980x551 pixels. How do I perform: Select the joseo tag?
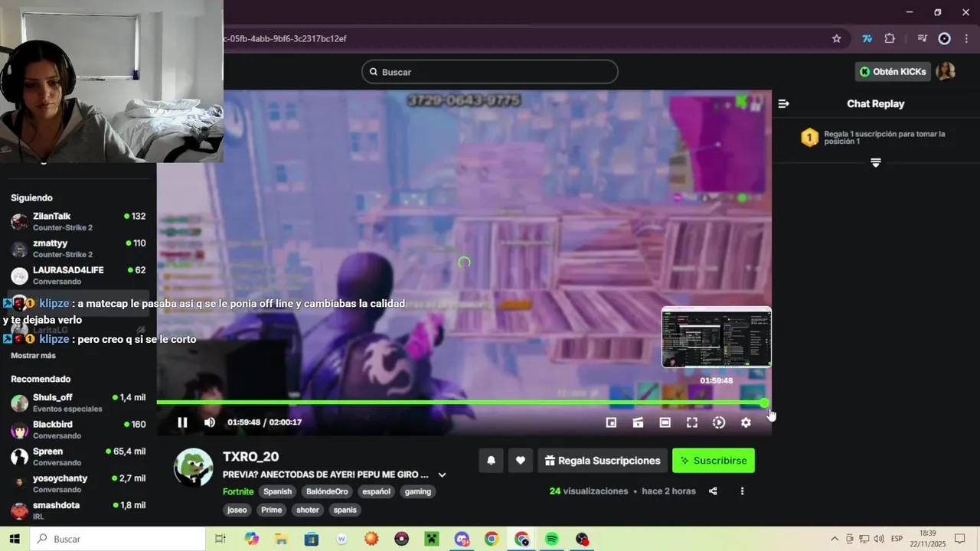pos(237,510)
